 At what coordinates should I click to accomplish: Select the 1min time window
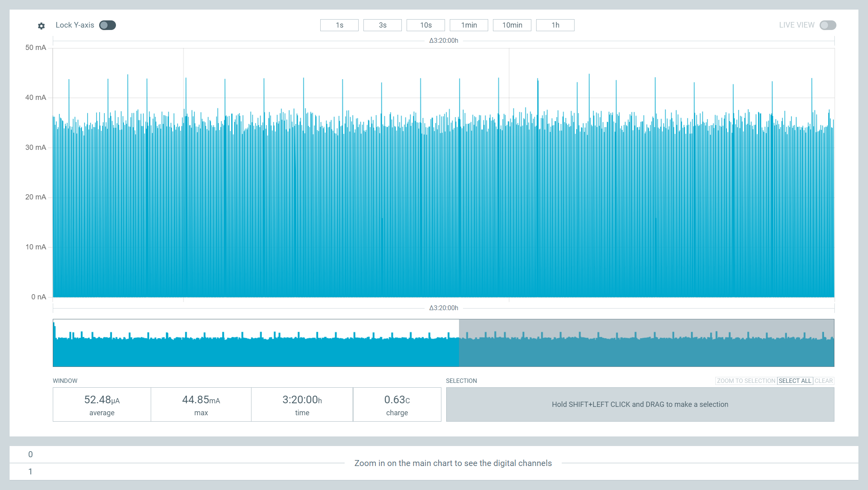coord(469,25)
